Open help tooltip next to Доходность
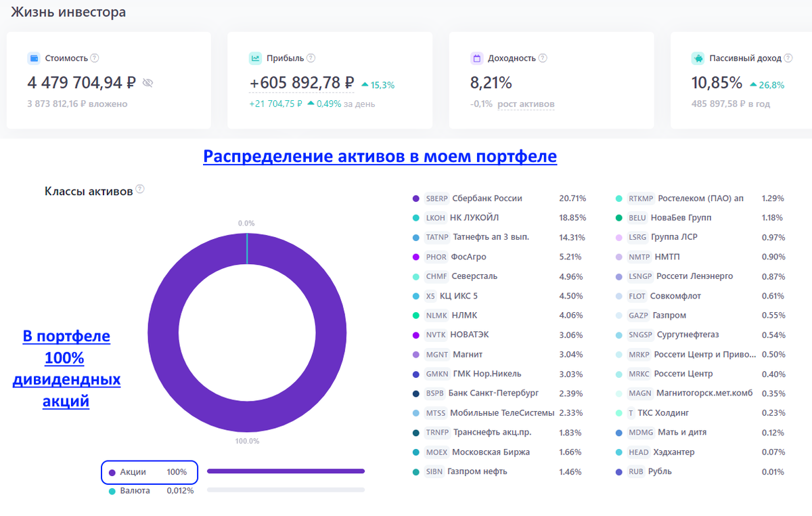 point(543,58)
